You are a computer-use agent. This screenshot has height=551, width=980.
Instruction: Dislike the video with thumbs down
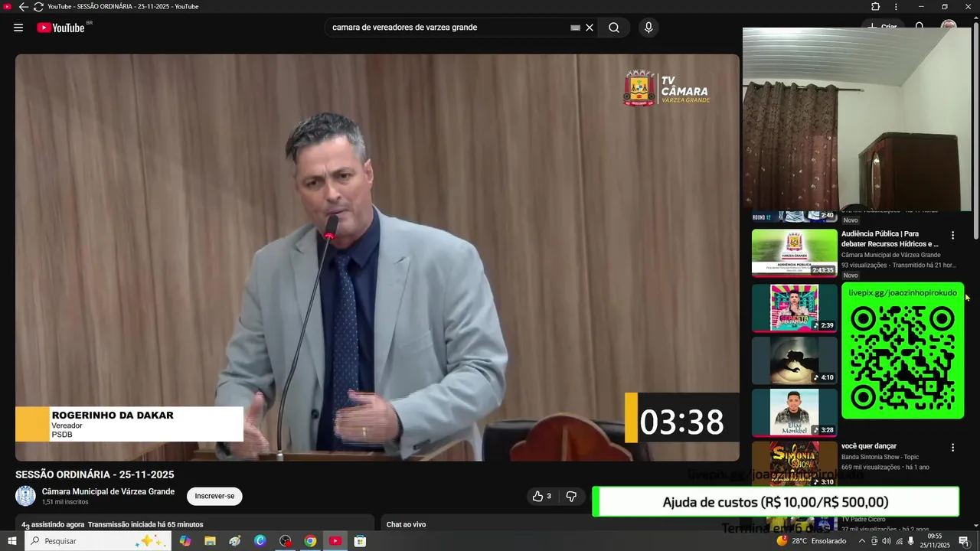(571, 497)
